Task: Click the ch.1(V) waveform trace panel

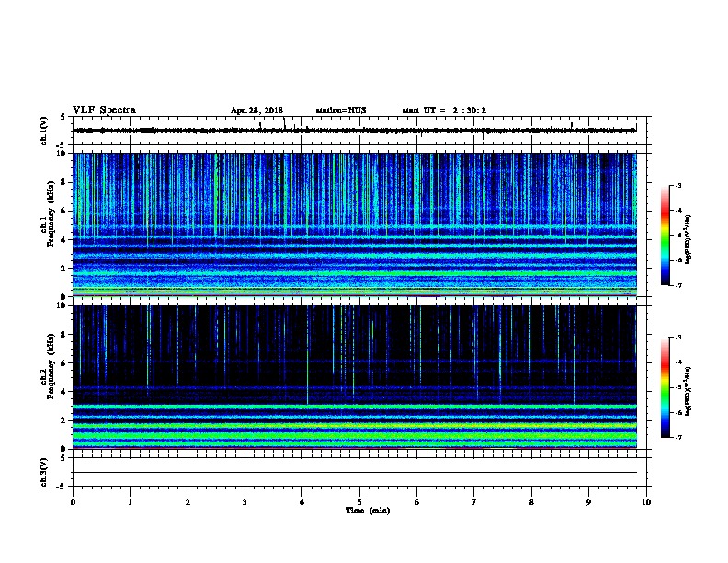Action: pyautogui.click(x=359, y=131)
